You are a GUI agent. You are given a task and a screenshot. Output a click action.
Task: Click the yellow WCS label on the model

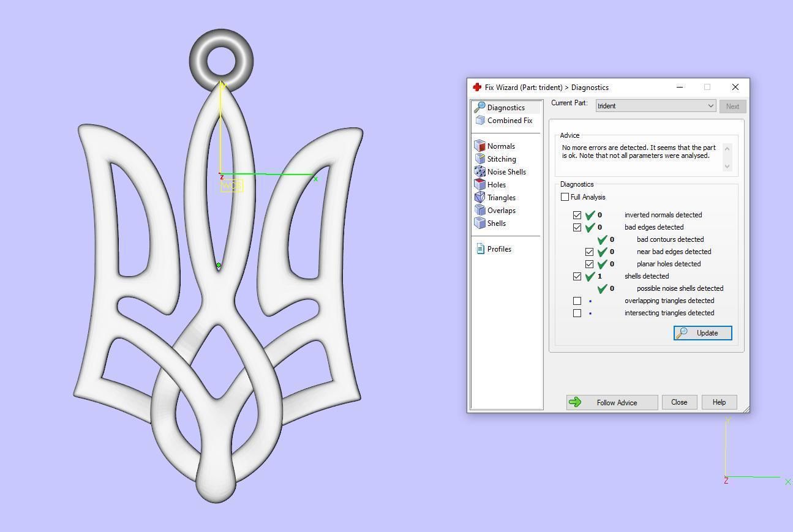232,185
